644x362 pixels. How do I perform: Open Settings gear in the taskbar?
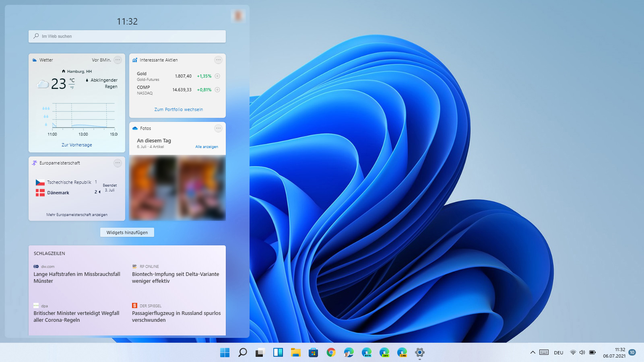[419, 353]
